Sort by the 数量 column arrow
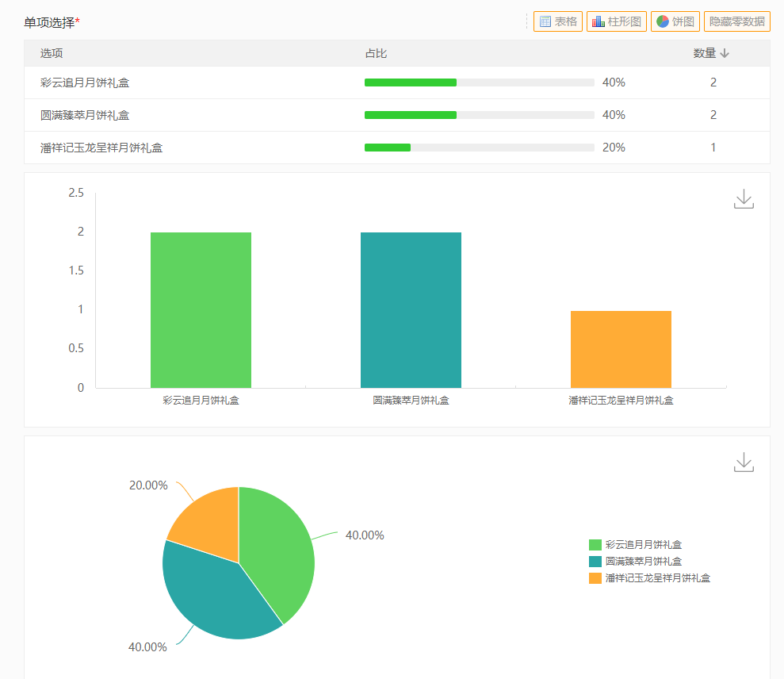 tap(725, 53)
